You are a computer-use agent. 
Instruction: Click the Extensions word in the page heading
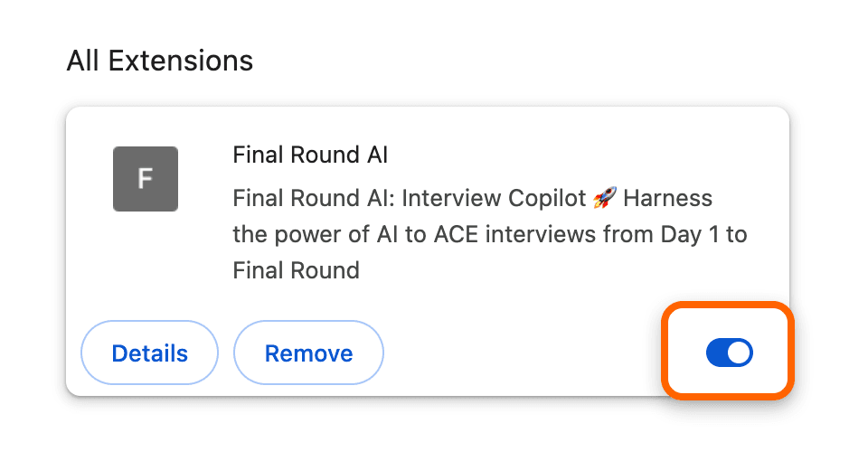pyautogui.click(x=181, y=61)
